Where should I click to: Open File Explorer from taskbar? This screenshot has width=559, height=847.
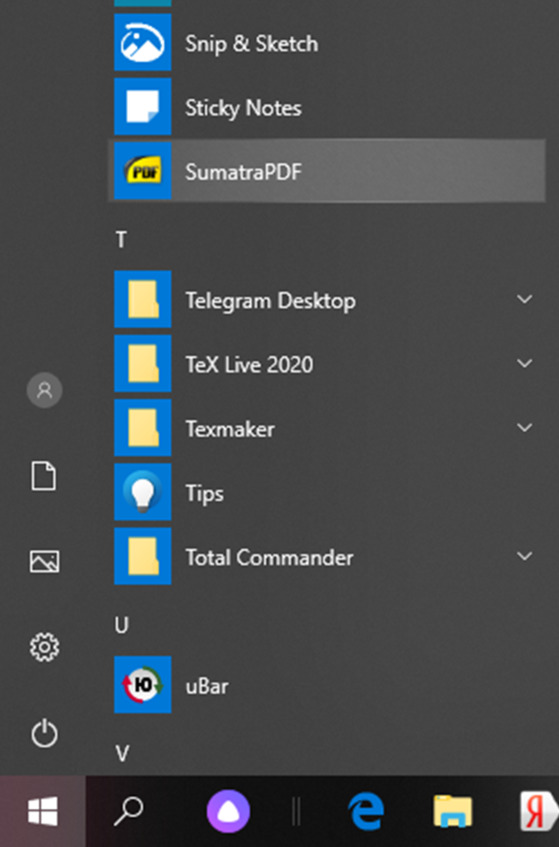pyautogui.click(x=453, y=811)
